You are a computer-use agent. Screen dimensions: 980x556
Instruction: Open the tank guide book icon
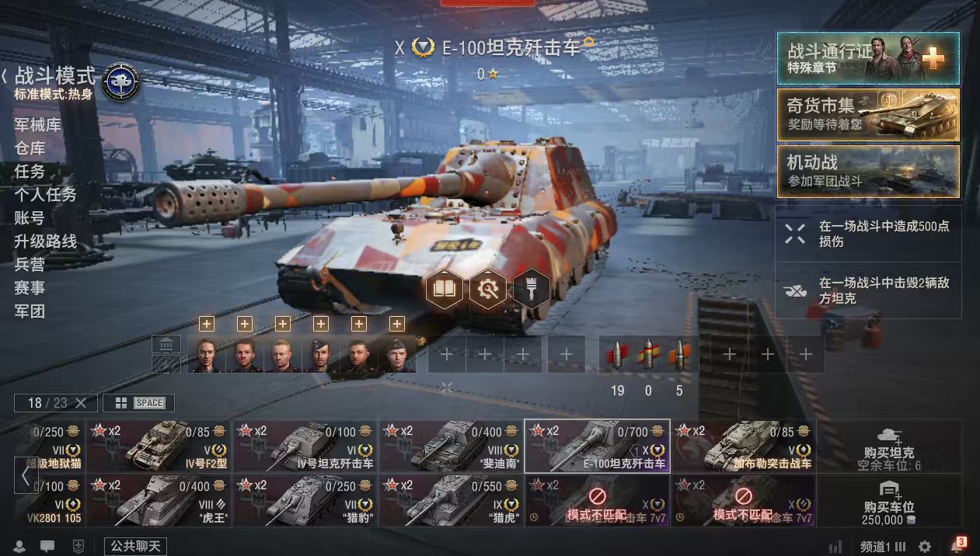click(x=445, y=290)
